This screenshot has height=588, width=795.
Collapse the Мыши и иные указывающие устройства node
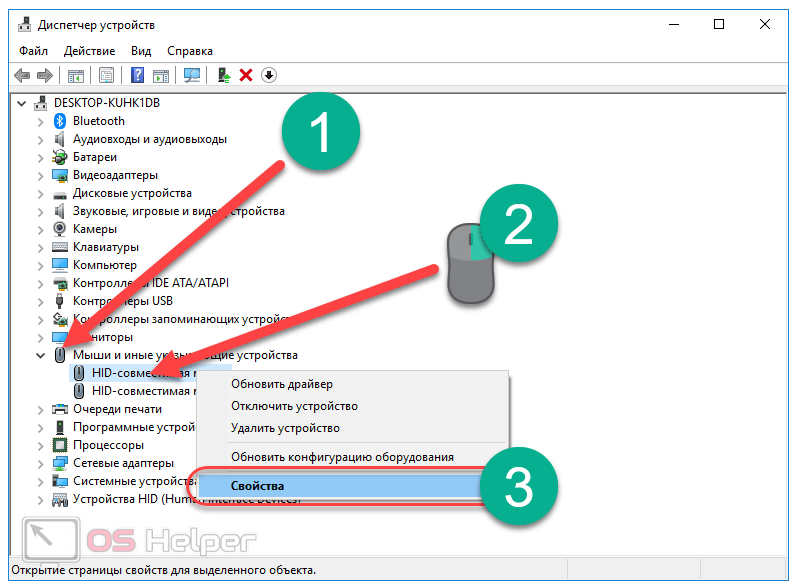click(40, 355)
